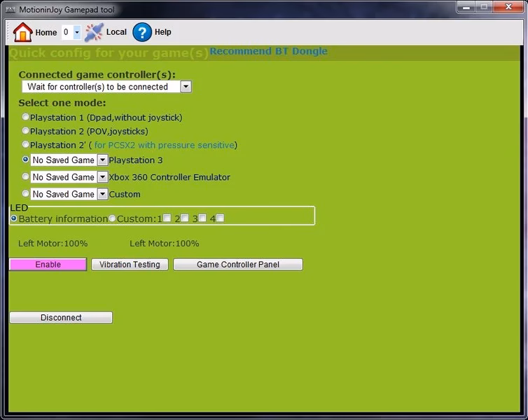The height and width of the screenshot is (420, 528).
Task: Click the Vibration Testing button
Action: click(130, 265)
